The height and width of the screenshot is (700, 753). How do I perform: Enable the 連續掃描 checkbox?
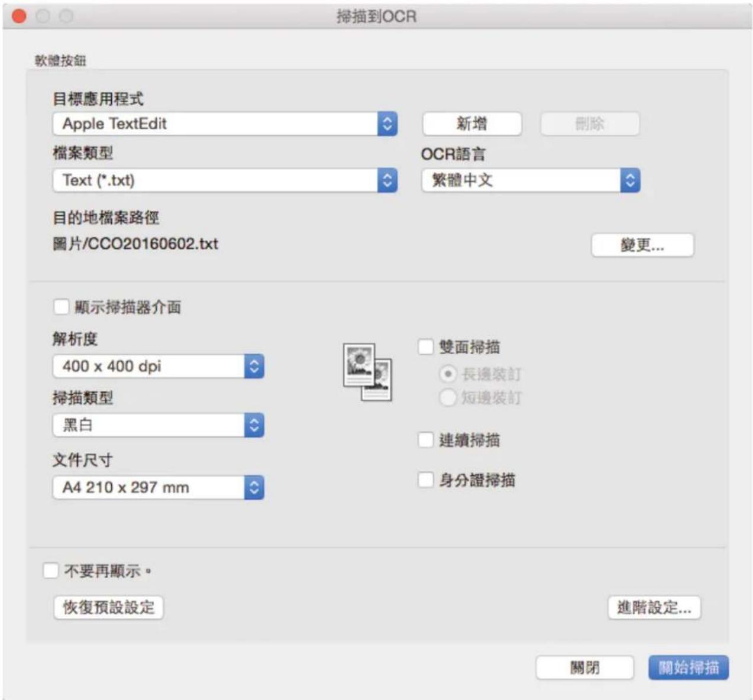pos(426,440)
